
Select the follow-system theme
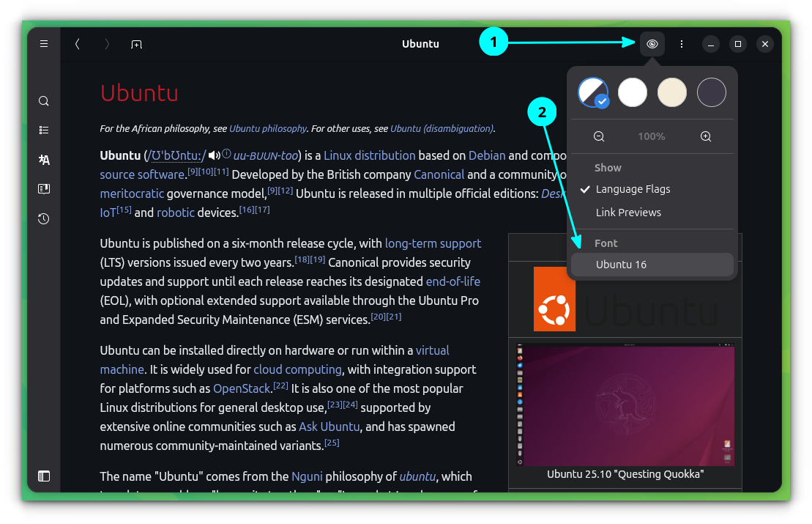[593, 92]
